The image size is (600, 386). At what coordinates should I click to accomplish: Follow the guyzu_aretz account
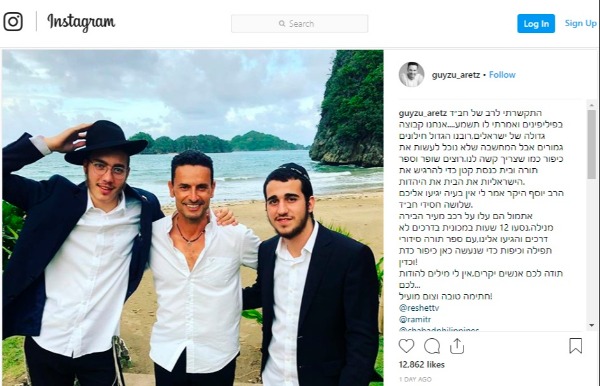pos(502,75)
